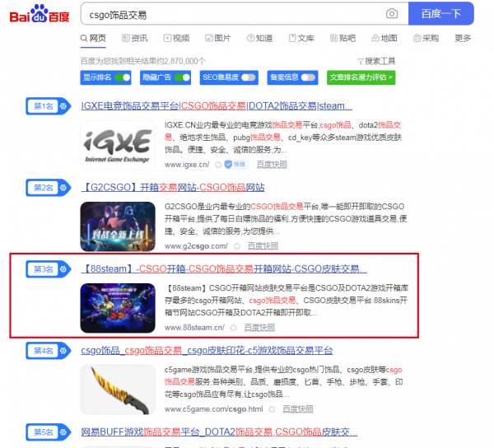Viewport: 494px width, 448px height.
Task: Select the 网页 tab
Action: pos(93,38)
